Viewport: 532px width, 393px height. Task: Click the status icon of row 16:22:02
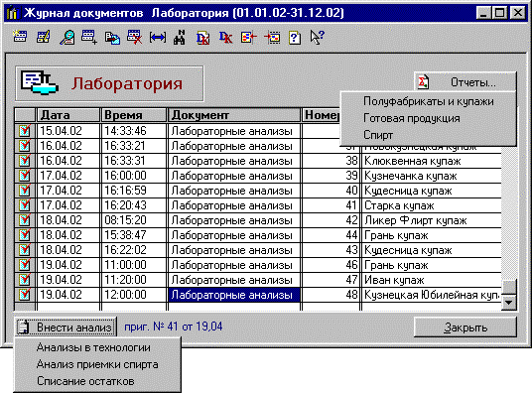coord(25,250)
